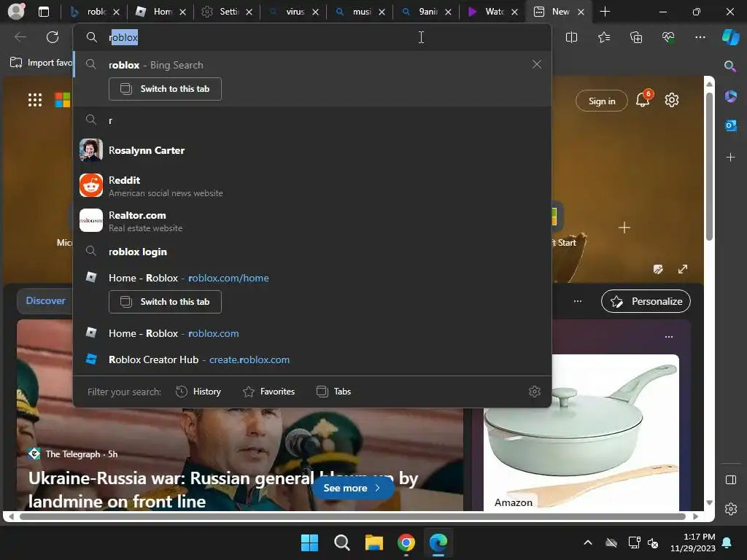Open the Amazon frying pan ad image
The height and width of the screenshot is (560, 747).
(581, 432)
